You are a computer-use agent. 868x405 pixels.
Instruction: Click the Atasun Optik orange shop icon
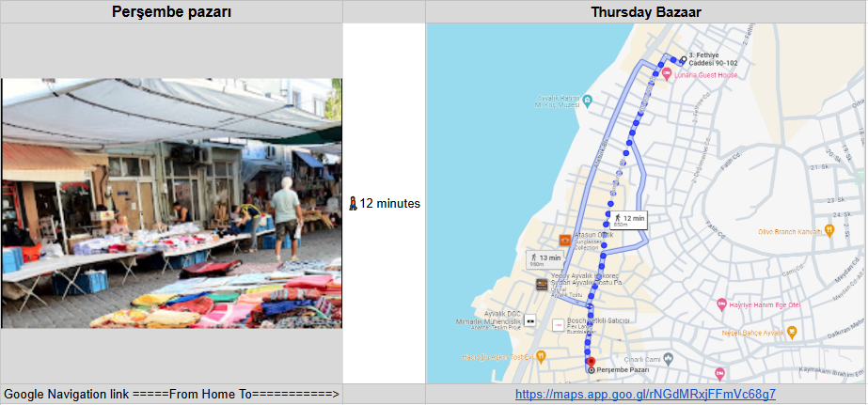click(564, 241)
